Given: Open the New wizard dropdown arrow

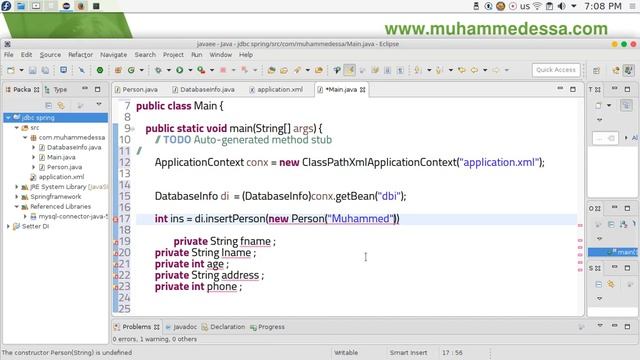Looking at the screenshot, I should click(x=21, y=70).
